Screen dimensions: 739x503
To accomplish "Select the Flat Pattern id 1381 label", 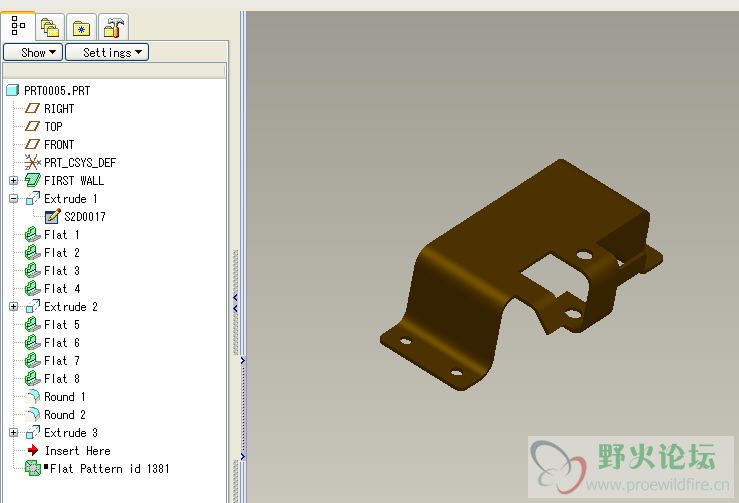I will coord(109,469).
